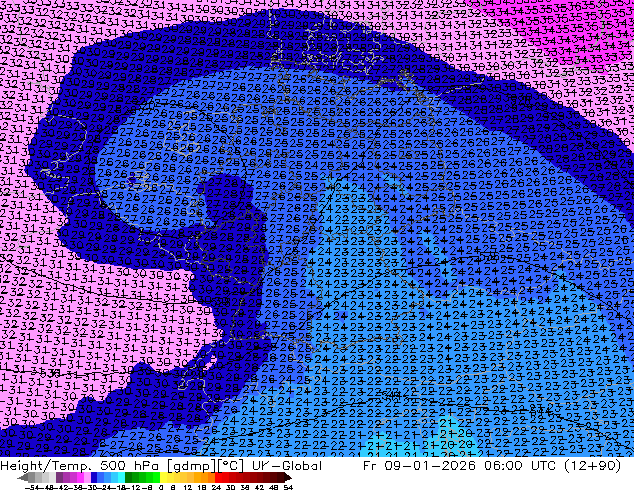Select the bright yellow legend swatch
The image size is (634, 490).
(x=163, y=477)
